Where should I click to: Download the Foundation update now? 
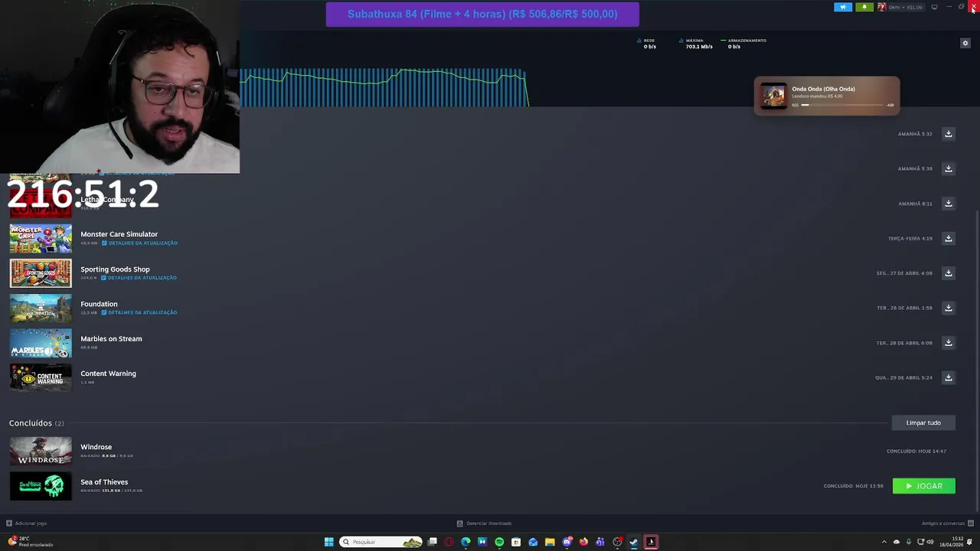click(x=948, y=308)
